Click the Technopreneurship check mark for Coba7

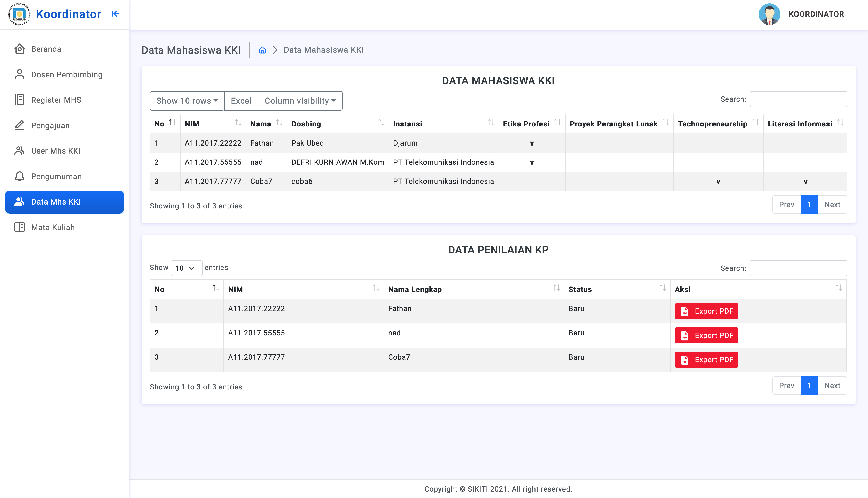718,182
